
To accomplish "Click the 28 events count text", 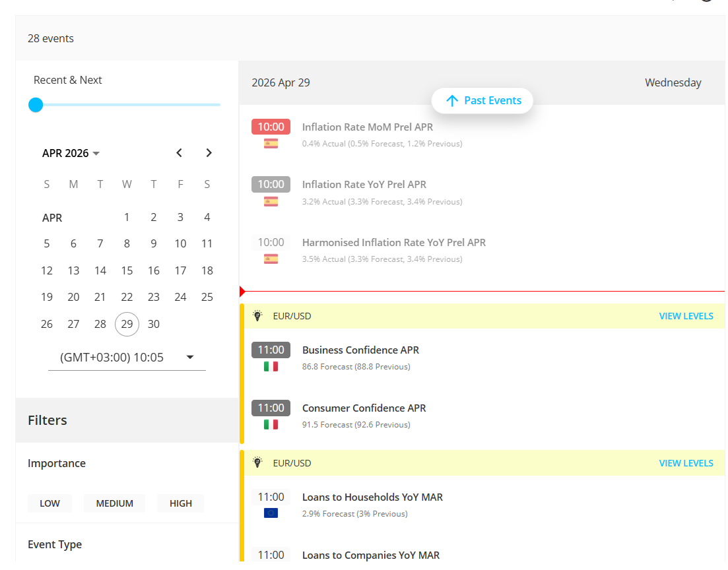I will point(51,38).
